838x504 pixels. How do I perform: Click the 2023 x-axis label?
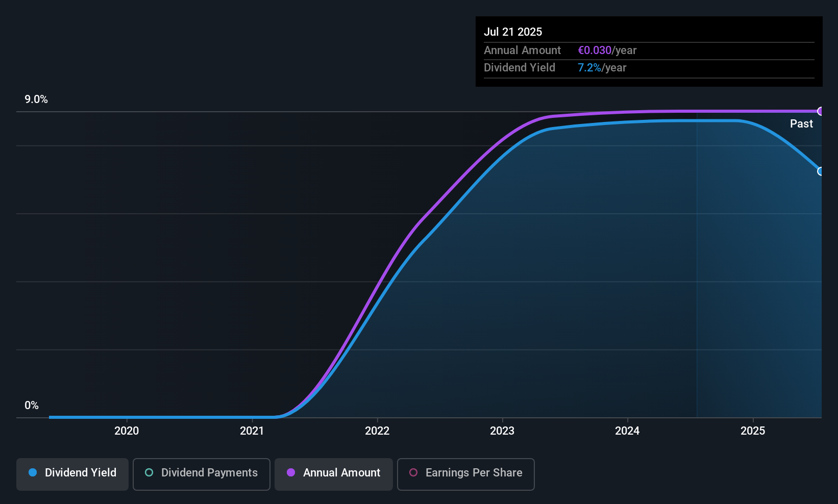pyautogui.click(x=502, y=431)
